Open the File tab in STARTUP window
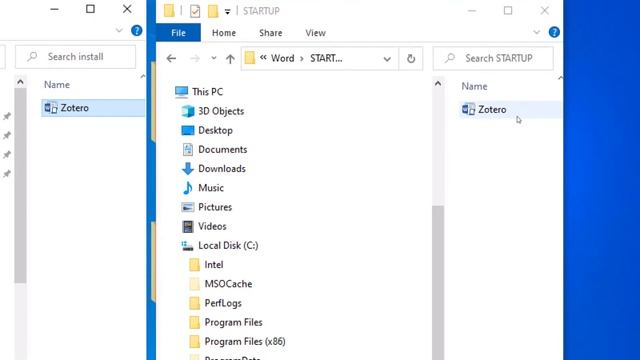Viewport: 640px width, 360px height. [178, 33]
